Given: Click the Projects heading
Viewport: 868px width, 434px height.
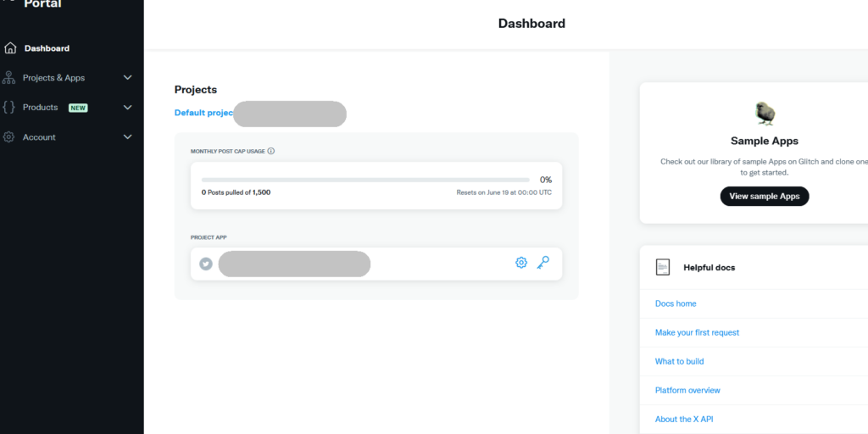Looking at the screenshot, I should (x=196, y=90).
